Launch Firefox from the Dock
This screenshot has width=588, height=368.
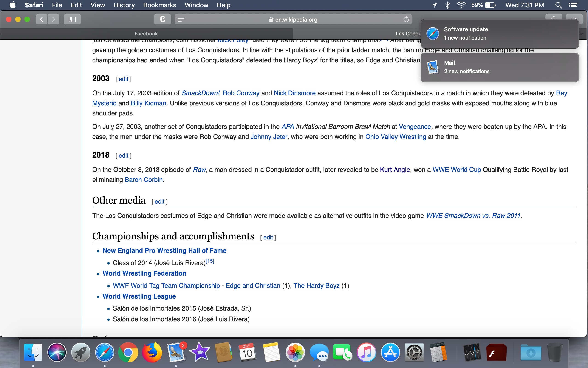point(152,352)
